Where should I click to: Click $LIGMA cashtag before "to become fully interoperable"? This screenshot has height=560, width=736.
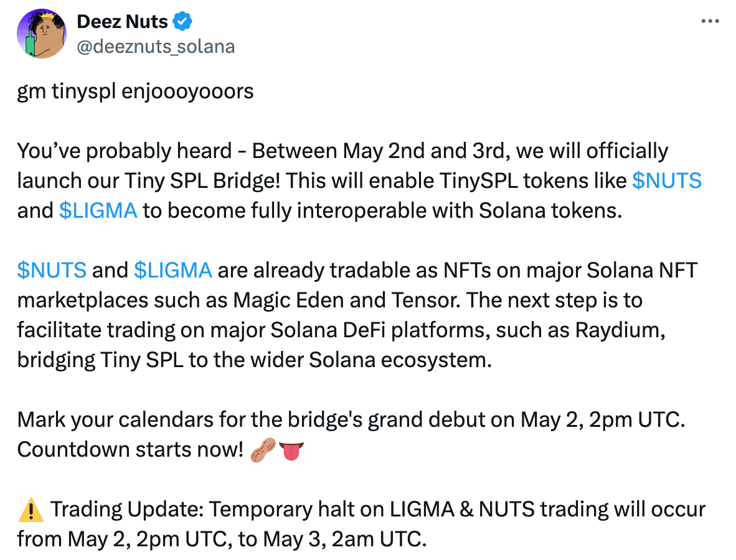tap(98, 210)
